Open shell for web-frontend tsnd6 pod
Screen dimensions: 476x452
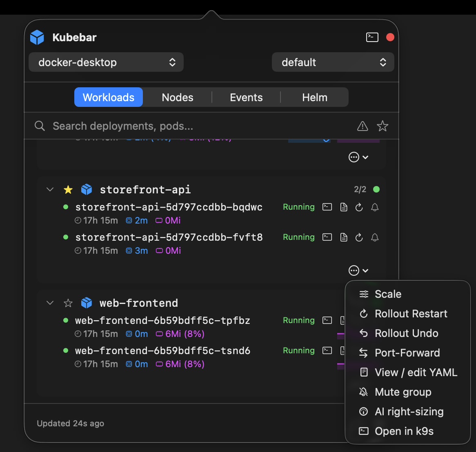click(x=327, y=350)
